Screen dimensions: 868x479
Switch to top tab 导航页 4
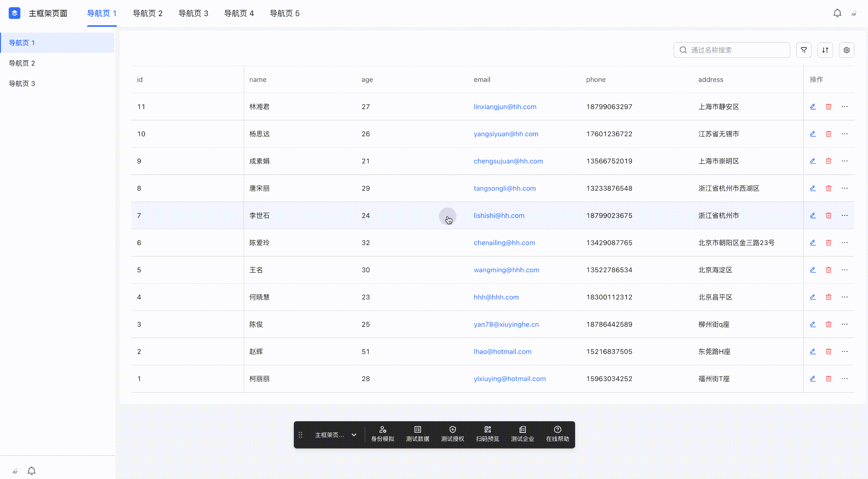point(239,13)
